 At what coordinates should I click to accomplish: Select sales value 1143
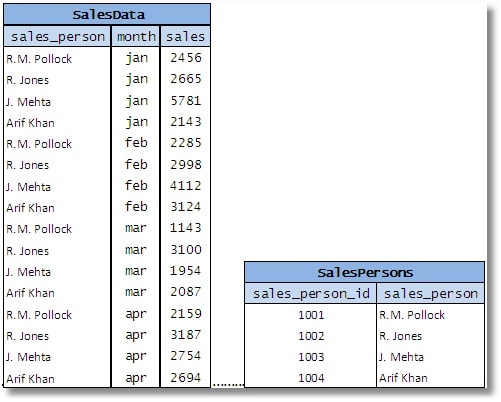coord(186,228)
